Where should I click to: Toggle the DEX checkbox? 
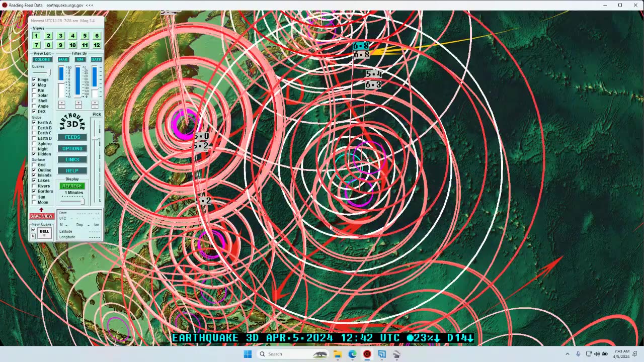point(34,112)
